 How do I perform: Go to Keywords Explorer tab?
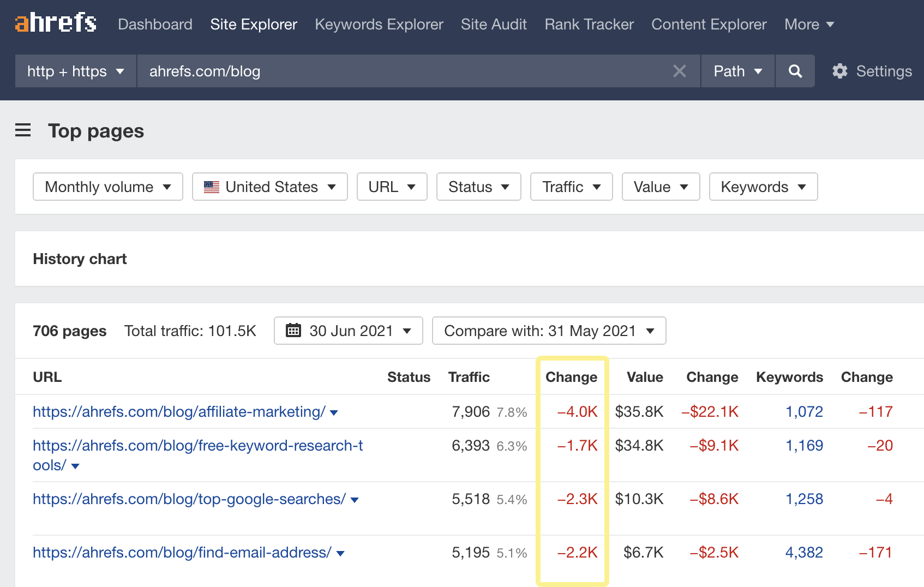[379, 25]
